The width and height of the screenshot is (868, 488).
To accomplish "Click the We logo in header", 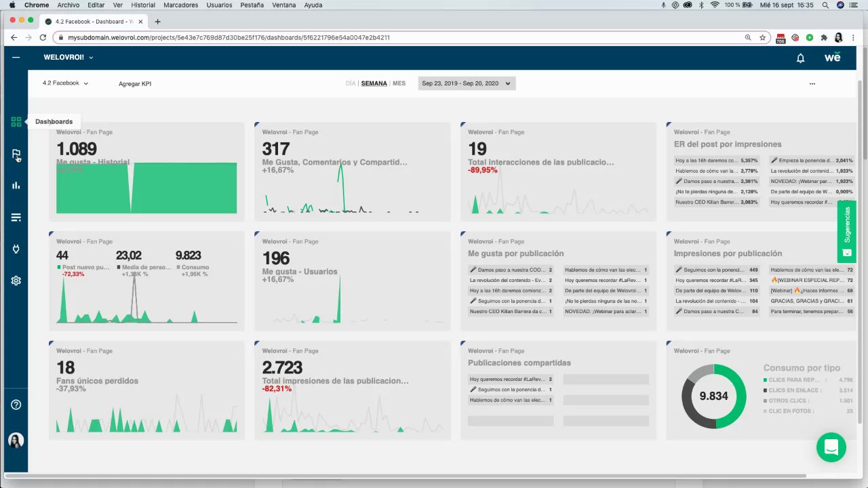I will (832, 58).
